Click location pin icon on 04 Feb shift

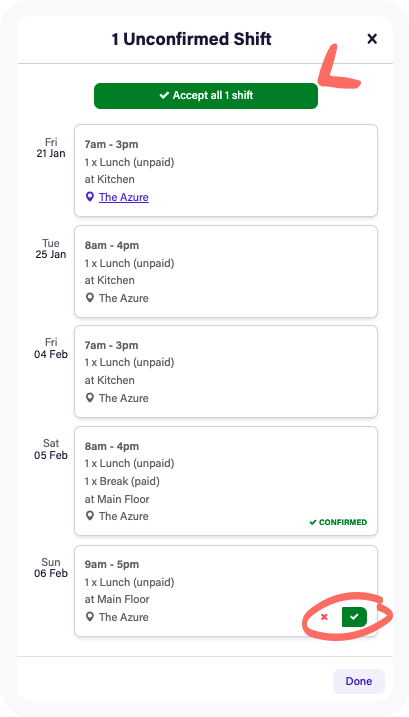(x=90, y=398)
